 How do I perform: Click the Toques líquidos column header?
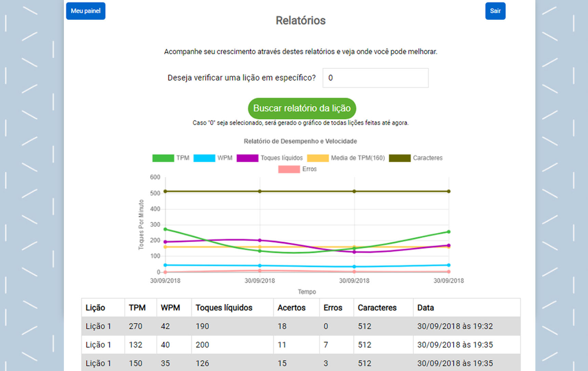[x=224, y=308]
